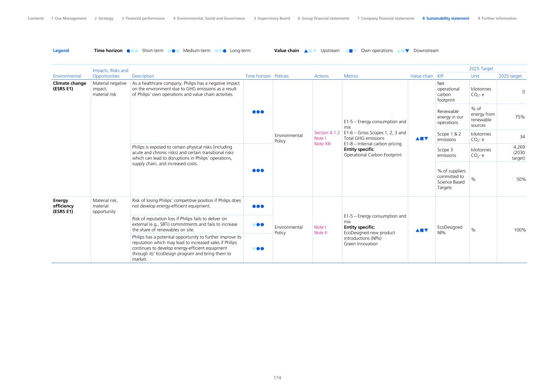555x392 pixels.
Task: Click the Scope 3 emissions KPI
Action: 447,152
